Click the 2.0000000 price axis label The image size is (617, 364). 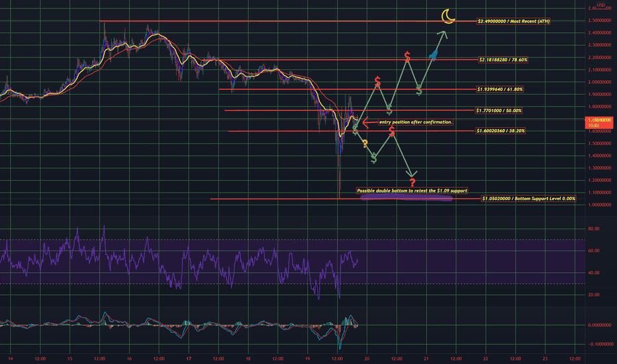coord(600,82)
